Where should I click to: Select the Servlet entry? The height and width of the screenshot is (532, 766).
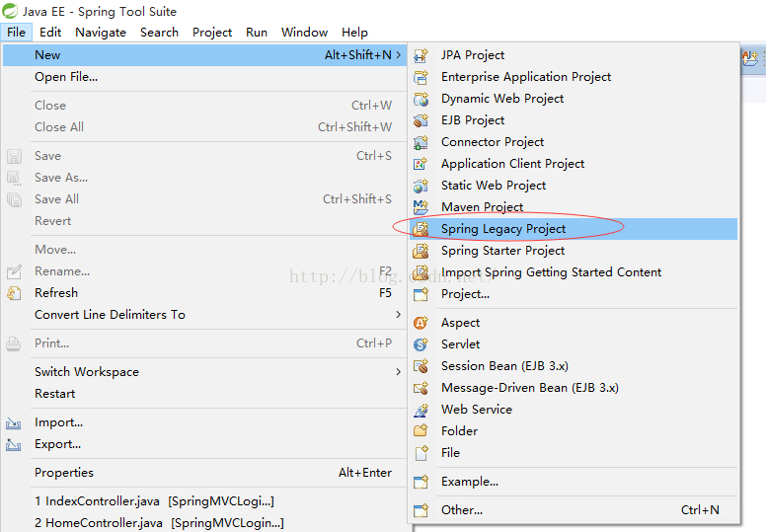574,344
